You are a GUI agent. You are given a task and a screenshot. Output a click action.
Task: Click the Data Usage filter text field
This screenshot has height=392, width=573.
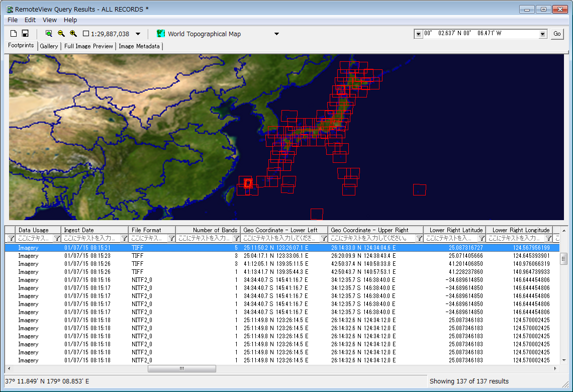coord(34,238)
